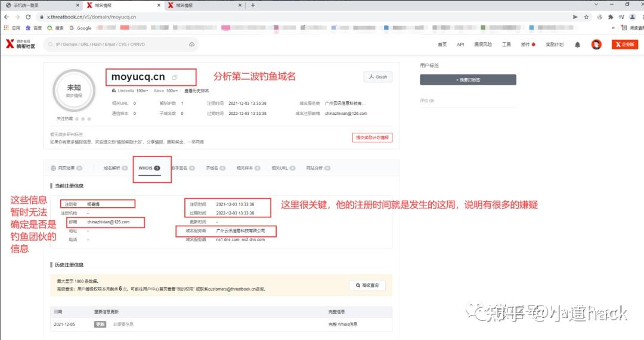Click the chinazhixian@126.com value in registration info
The height and width of the screenshot is (340, 644).
click(x=109, y=222)
